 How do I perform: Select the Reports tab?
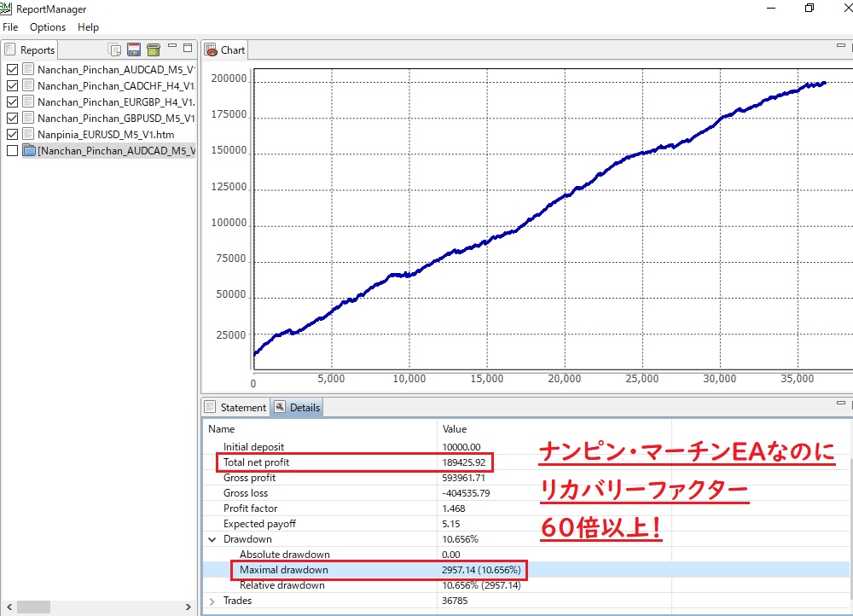(x=30, y=50)
